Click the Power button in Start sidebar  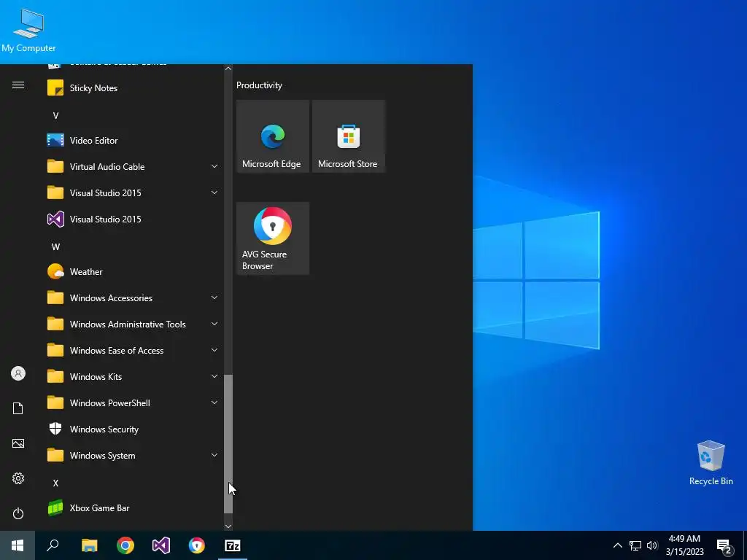coord(18,513)
